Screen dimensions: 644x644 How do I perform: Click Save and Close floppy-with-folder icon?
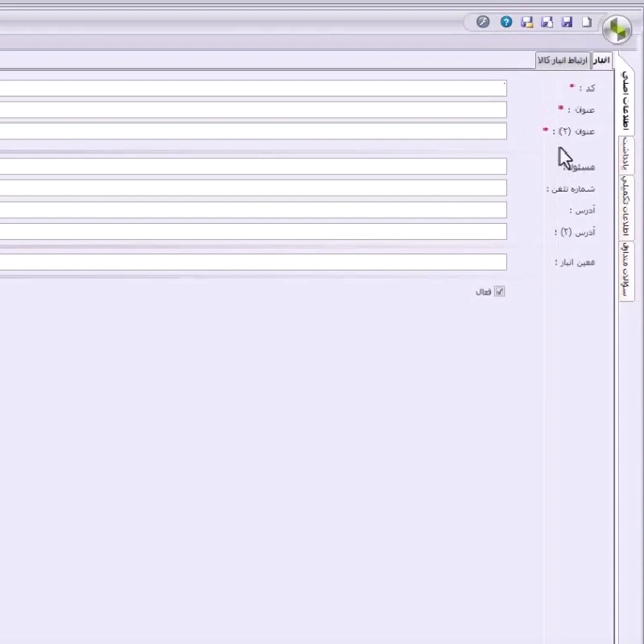pos(526,22)
